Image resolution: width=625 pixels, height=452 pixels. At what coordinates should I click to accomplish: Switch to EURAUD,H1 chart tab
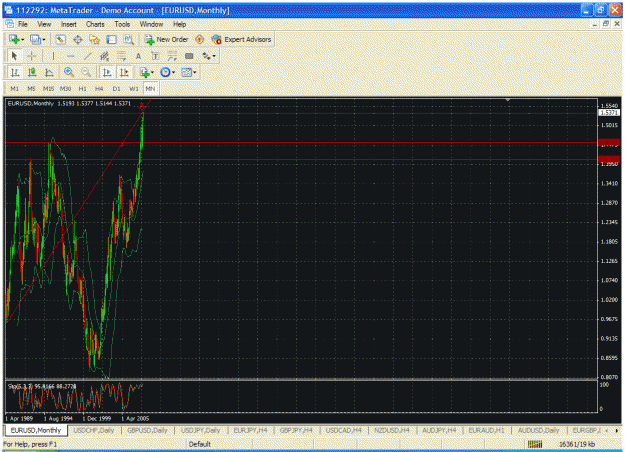(x=486, y=430)
